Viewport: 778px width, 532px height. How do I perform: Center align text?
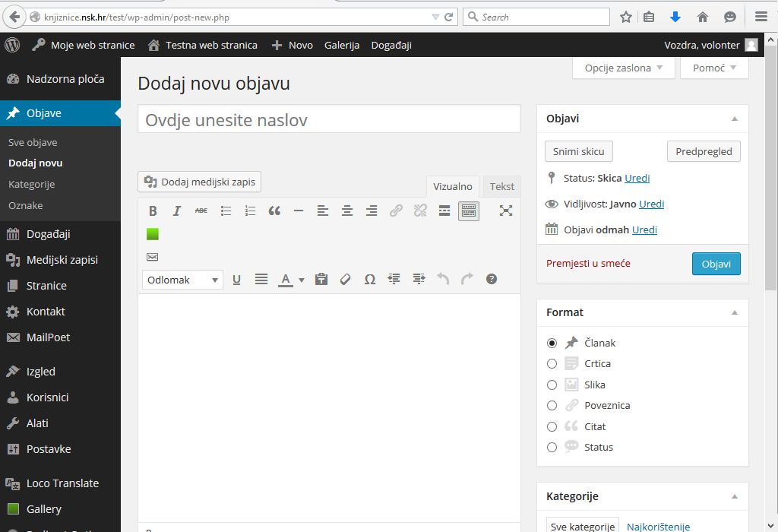point(346,211)
